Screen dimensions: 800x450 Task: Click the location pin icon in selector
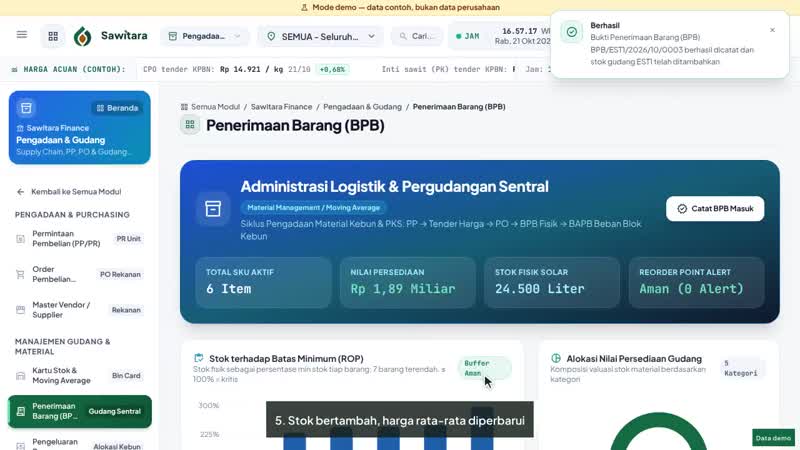tap(271, 36)
